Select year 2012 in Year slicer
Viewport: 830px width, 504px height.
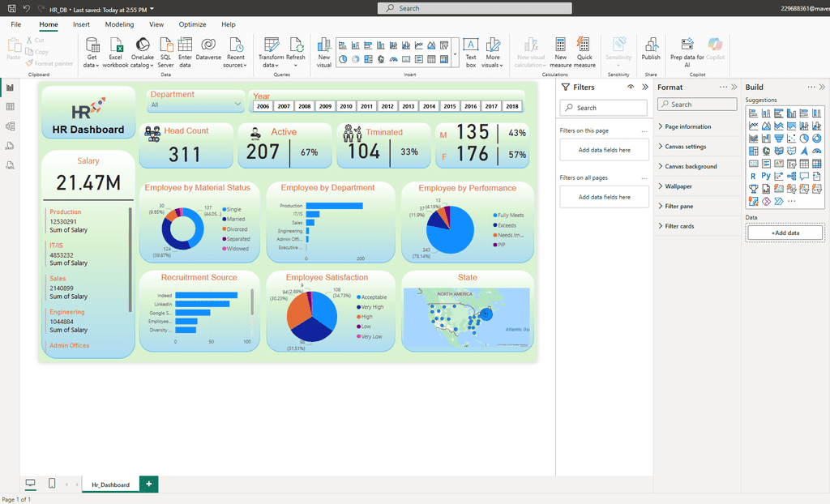tap(387, 106)
